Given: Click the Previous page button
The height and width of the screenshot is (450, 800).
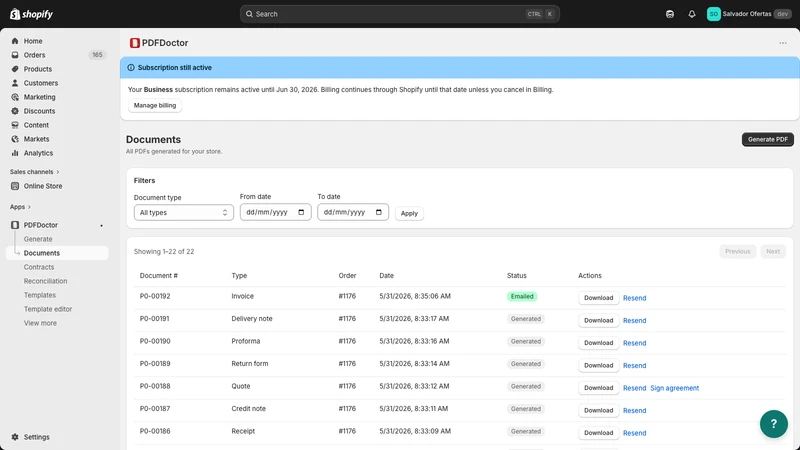Looking at the screenshot, I should point(737,252).
